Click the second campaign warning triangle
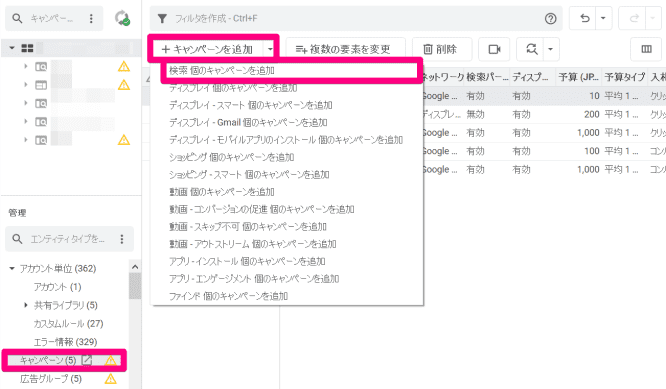666x389 pixels. point(124,85)
